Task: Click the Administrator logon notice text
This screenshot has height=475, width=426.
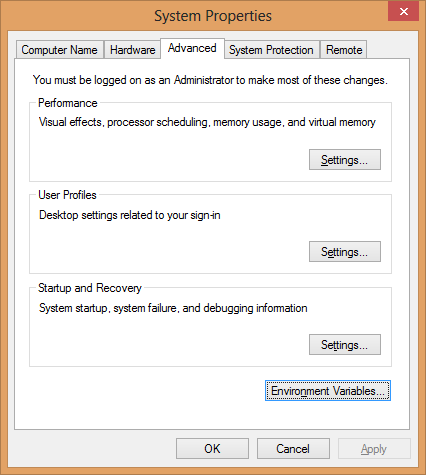Action: pos(210,80)
